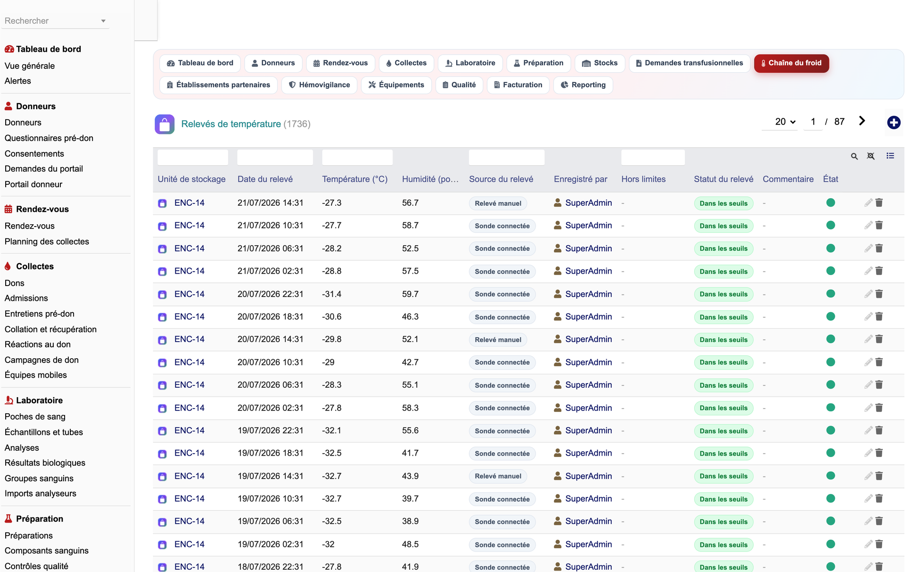Sort by the Humidité column header
This screenshot has height=572, width=924.
click(430, 179)
